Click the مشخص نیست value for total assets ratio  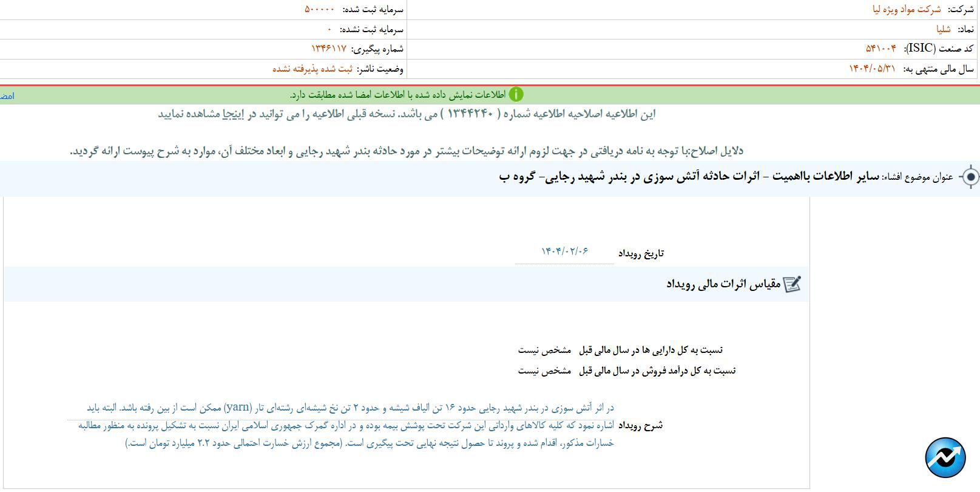(x=544, y=350)
